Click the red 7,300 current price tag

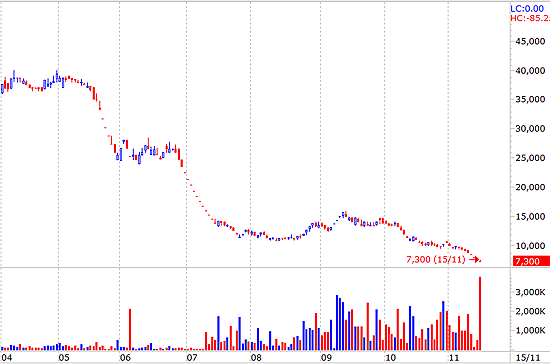pyautogui.click(x=531, y=261)
